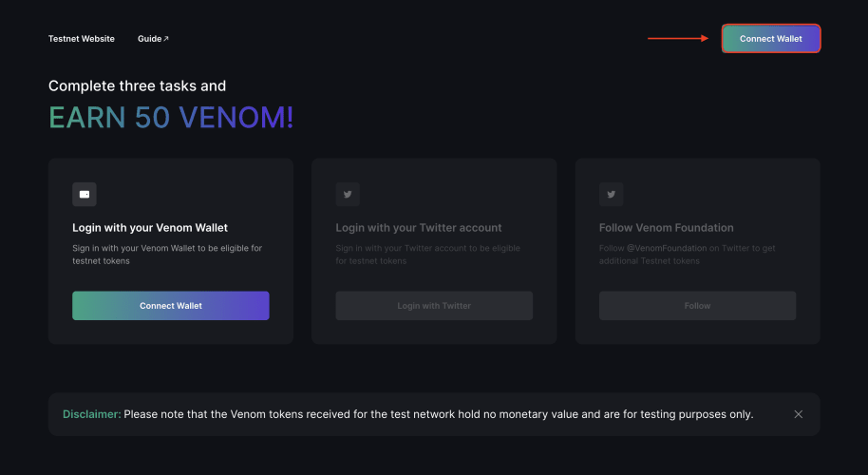This screenshot has width=868, height=475.
Task: Click the Twitter bird icon above Login with Twitter
Action: tap(348, 195)
